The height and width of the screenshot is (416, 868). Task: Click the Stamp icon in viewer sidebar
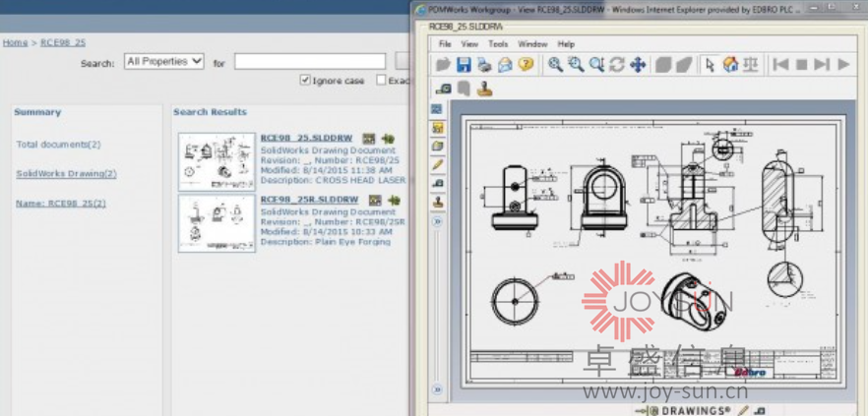(x=437, y=202)
